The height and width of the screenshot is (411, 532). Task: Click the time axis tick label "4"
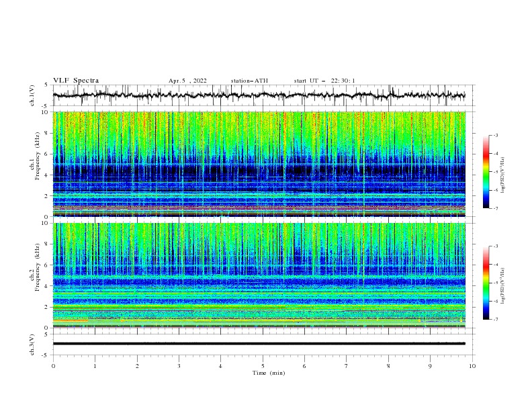[x=221, y=366]
